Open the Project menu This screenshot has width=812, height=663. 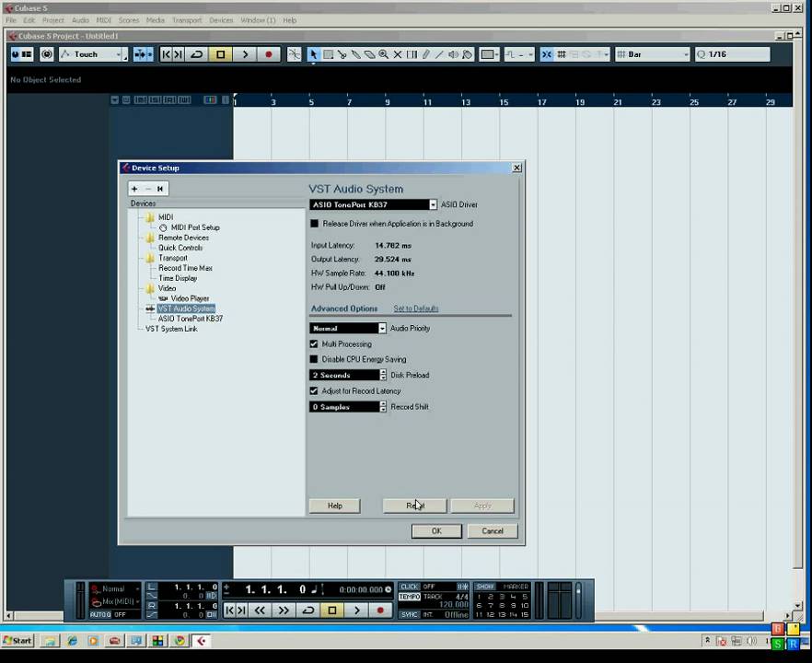click(x=52, y=20)
